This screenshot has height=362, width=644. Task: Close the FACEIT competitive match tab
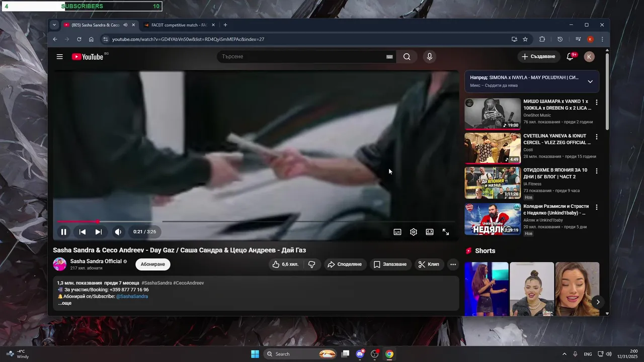tap(213, 25)
